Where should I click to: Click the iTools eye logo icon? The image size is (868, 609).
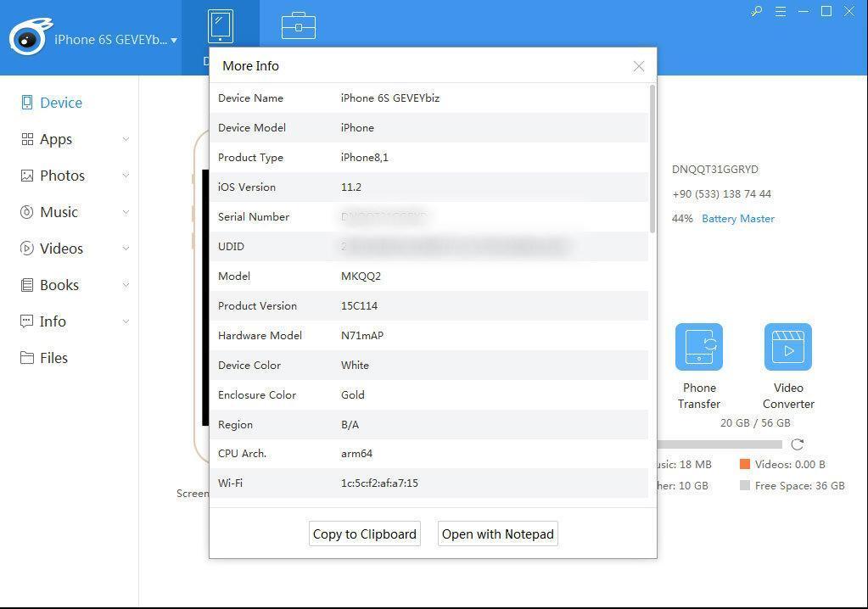click(x=30, y=36)
